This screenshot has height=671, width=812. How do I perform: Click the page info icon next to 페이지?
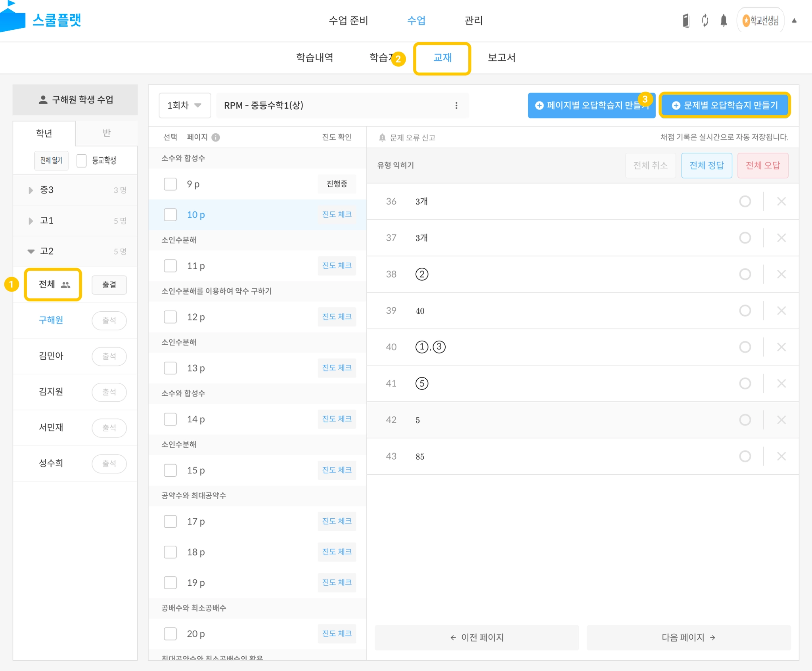click(x=216, y=137)
